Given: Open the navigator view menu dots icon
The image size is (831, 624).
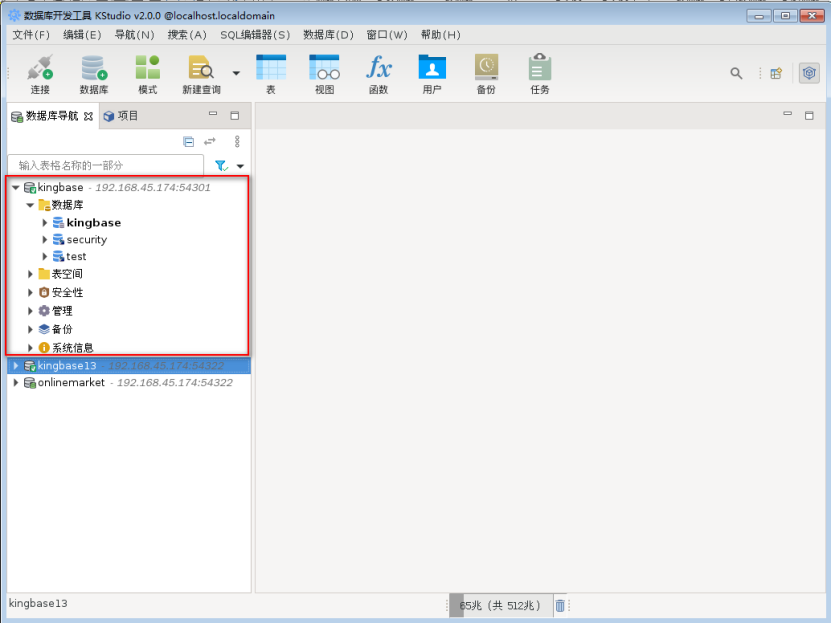Looking at the screenshot, I should [237, 142].
